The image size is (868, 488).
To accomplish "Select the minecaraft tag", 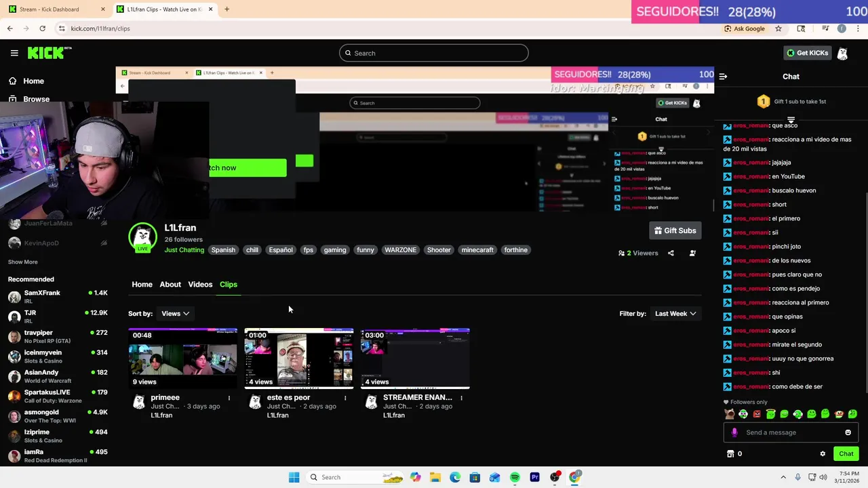I will pos(477,250).
